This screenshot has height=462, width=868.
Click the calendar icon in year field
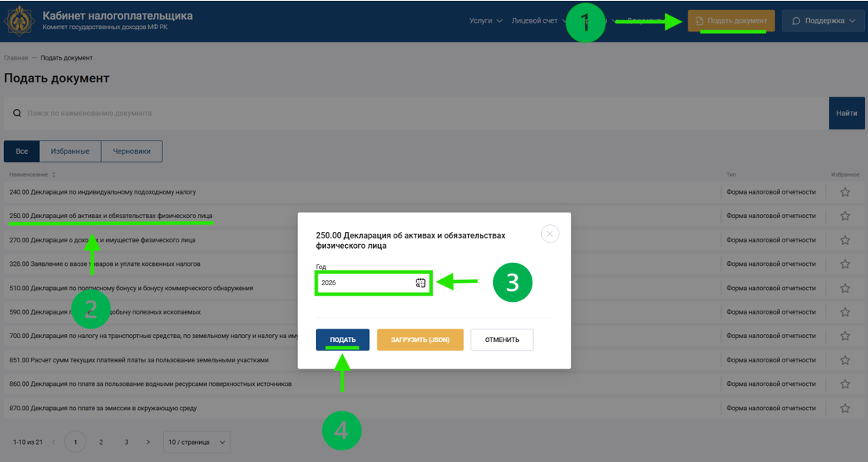pos(420,282)
